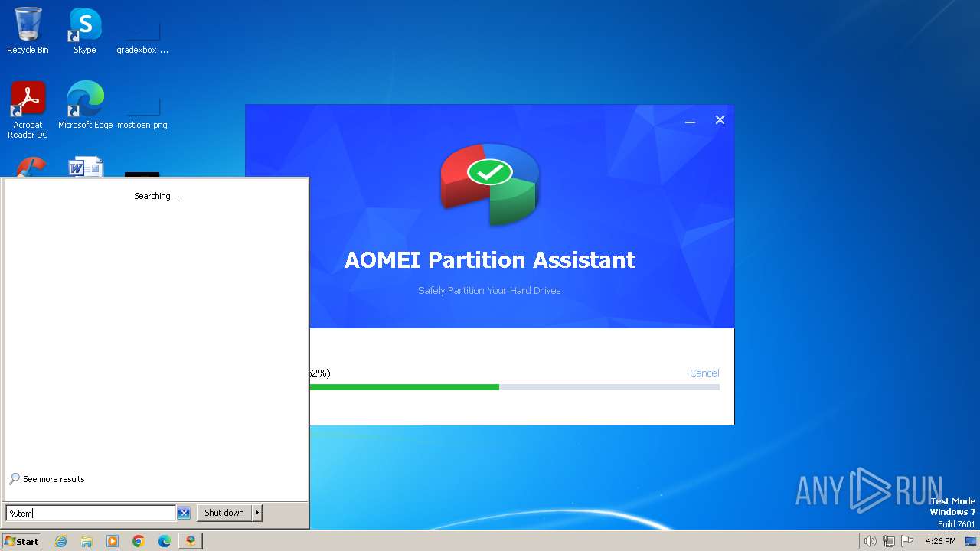
Task: Click the Show desktop tray button
Action: tap(971, 541)
